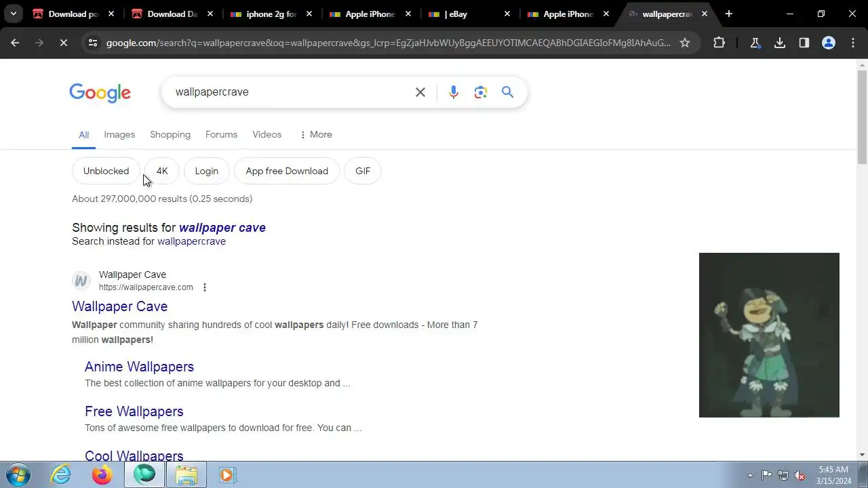Open 'wallpaper cave' corrected search link
Image resolution: width=868 pixels, height=488 pixels.
point(222,228)
